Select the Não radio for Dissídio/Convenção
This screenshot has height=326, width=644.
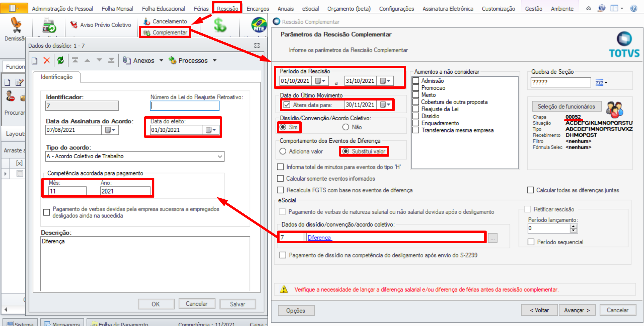coord(346,127)
